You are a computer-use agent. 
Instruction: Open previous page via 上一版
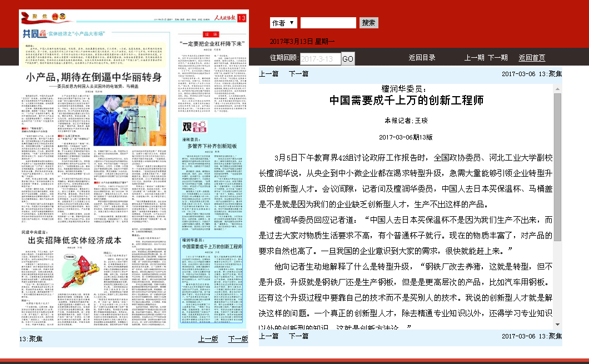click(x=208, y=339)
